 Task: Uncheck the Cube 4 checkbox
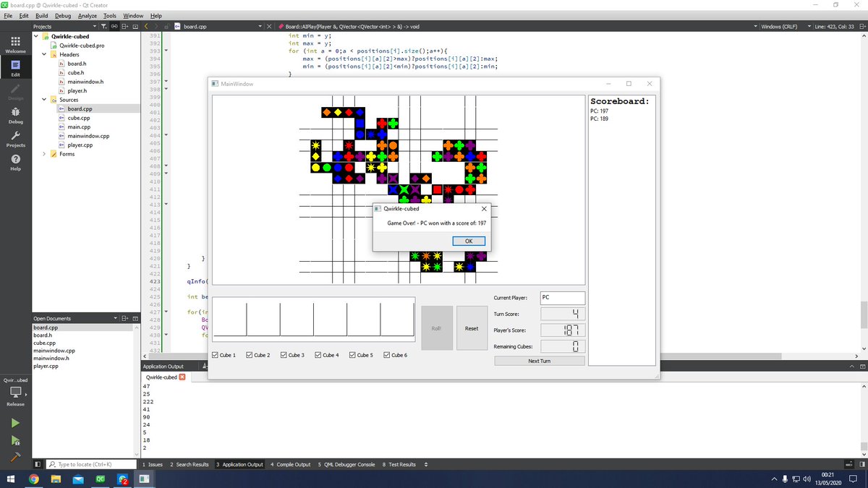[318, 355]
